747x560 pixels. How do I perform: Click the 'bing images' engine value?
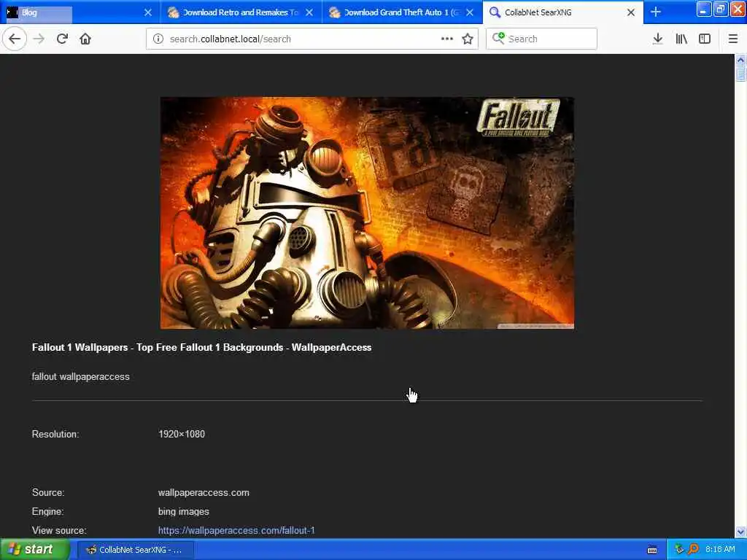[183, 511]
